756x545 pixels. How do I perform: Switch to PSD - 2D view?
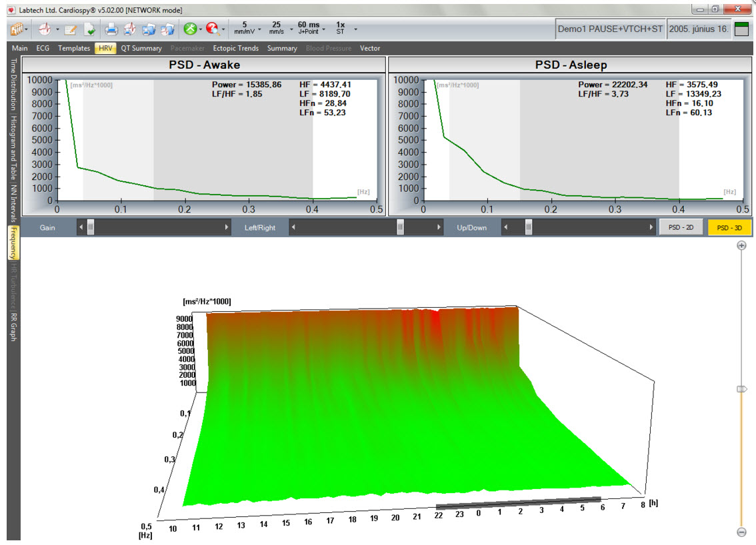(681, 228)
